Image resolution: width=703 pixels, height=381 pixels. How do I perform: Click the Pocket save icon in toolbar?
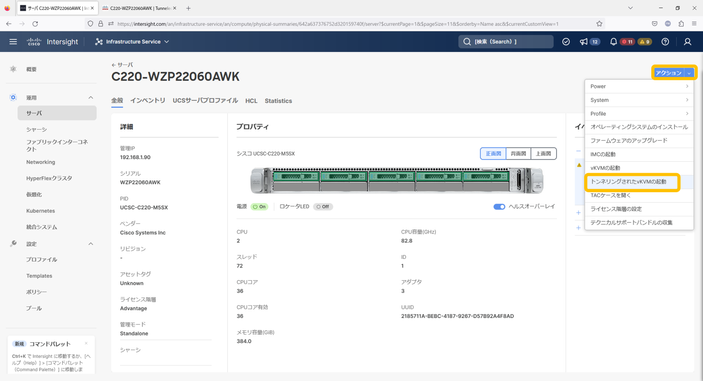coord(655,24)
